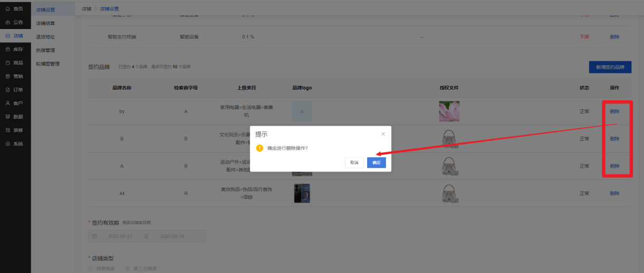Open the 首页 home section in sidebar
The height and width of the screenshot is (273, 644).
tap(14, 9)
